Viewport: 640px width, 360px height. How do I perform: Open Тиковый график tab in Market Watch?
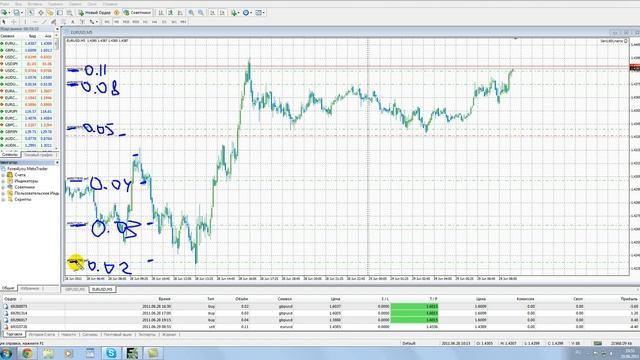[x=38, y=155]
